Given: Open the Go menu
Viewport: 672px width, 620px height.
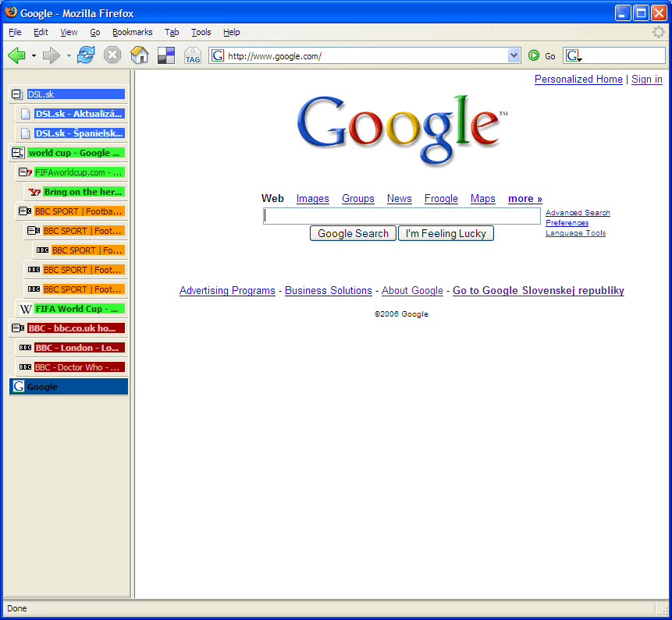Looking at the screenshot, I should point(94,32).
